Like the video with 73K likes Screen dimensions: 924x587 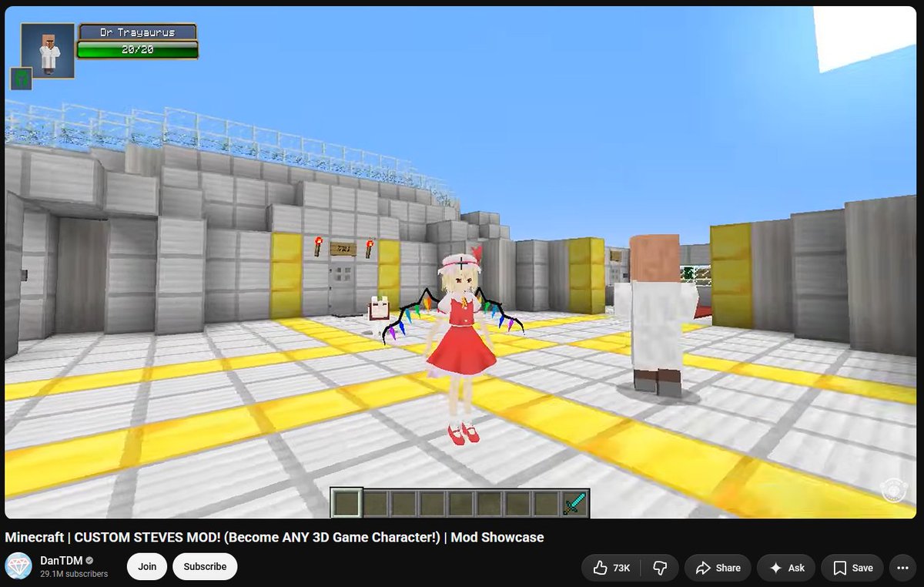click(611, 568)
